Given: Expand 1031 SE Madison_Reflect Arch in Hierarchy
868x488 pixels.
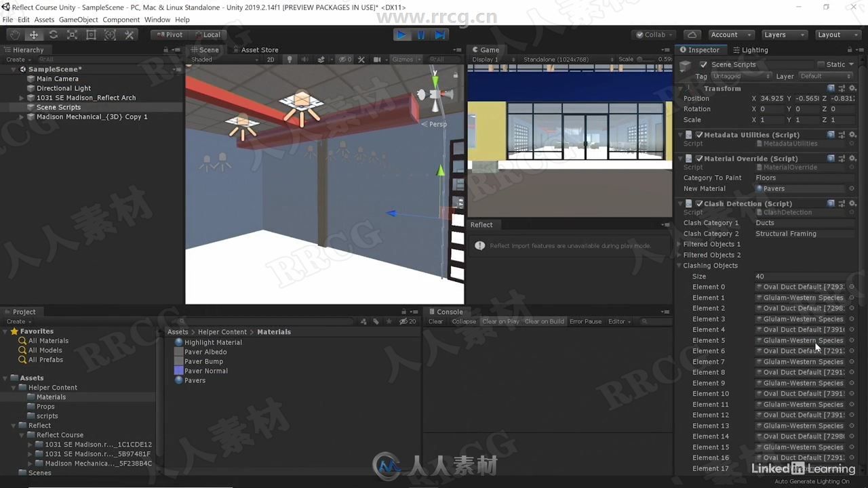Looking at the screenshot, I should 22,98.
